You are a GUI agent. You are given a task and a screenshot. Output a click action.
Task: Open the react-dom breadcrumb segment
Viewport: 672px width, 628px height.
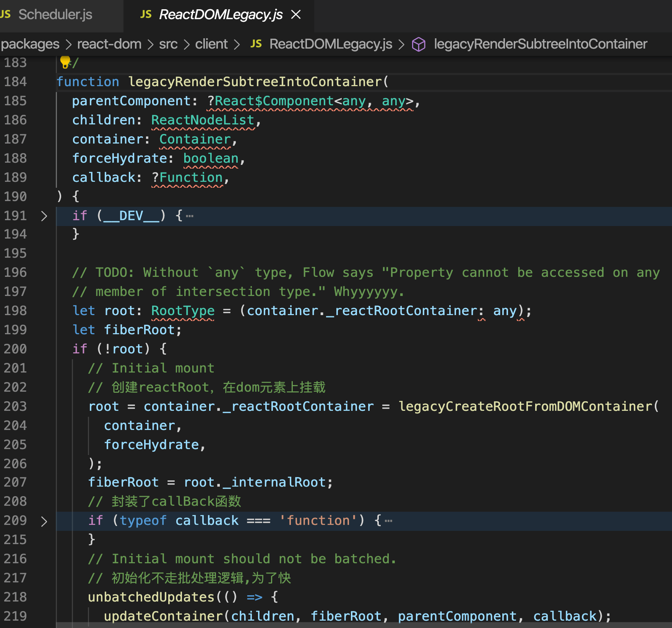click(109, 44)
